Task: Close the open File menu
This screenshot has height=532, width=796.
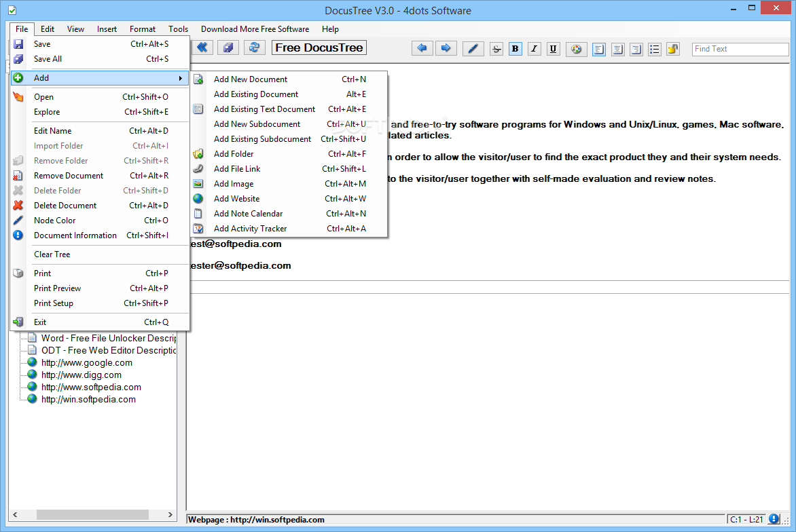Action: coord(22,29)
